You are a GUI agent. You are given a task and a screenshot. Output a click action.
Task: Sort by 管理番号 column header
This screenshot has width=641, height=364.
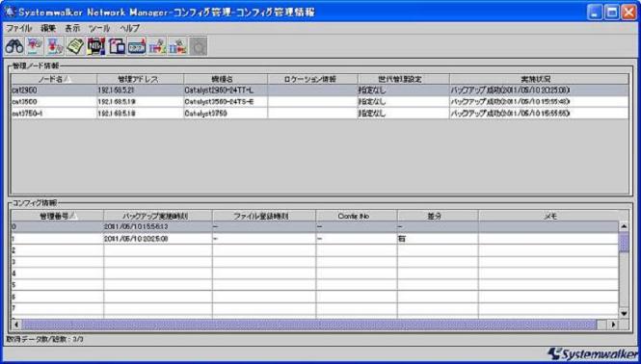(58, 216)
